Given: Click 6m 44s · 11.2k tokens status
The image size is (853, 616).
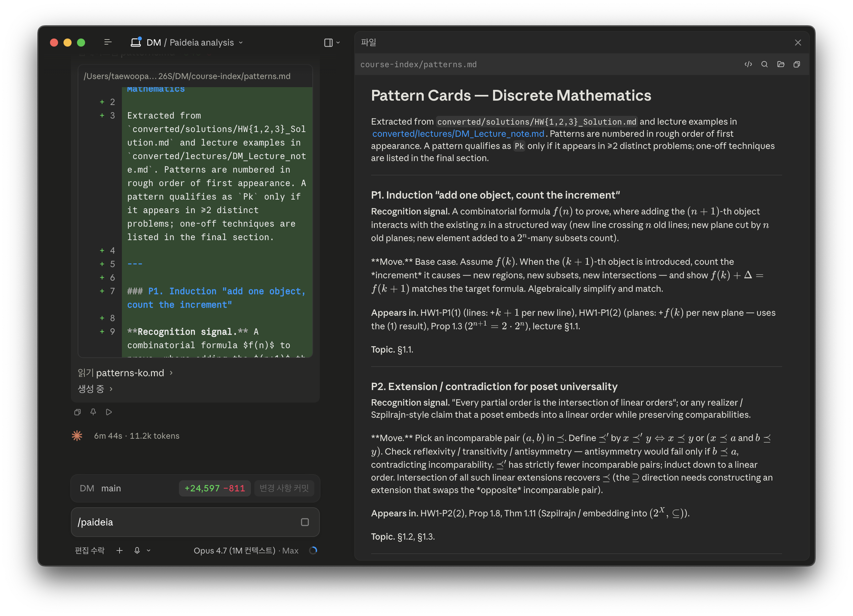Looking at the screenshot, I should tap(136, 436).
